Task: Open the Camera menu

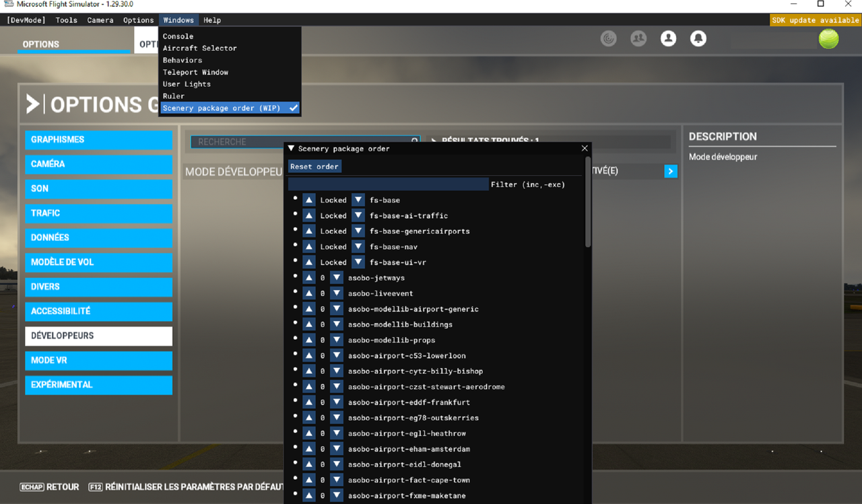Action: (100, 20)
